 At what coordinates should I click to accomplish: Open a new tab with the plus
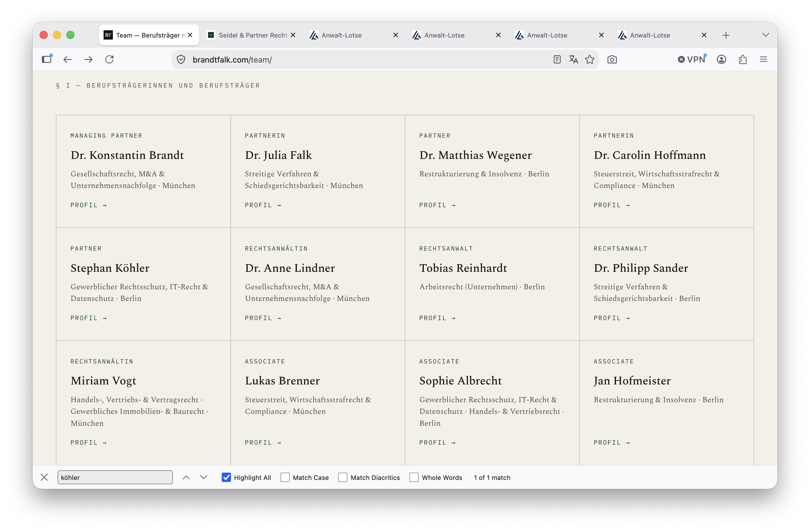pos(726,35)
